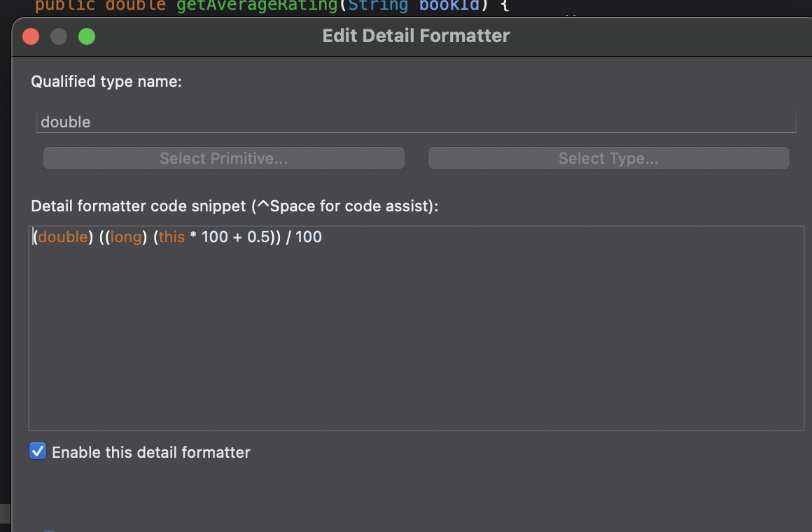
Task: Click the yellow minimize traffic light
Action: coord(59,36)
